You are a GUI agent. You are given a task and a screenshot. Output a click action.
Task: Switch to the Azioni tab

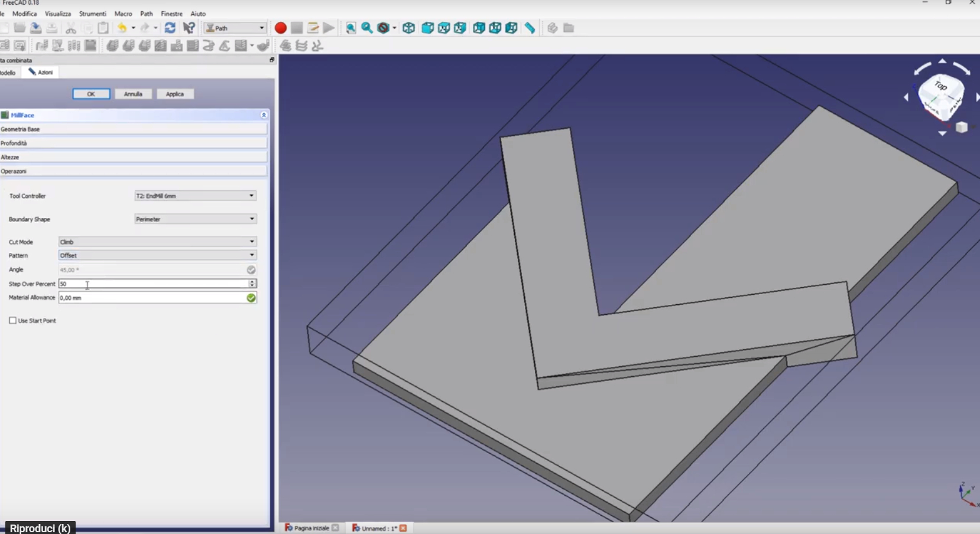click(41, 72)
